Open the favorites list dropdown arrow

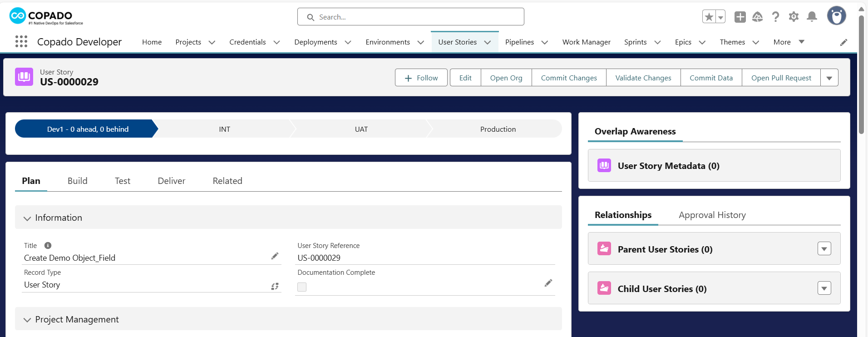point(720,17)
